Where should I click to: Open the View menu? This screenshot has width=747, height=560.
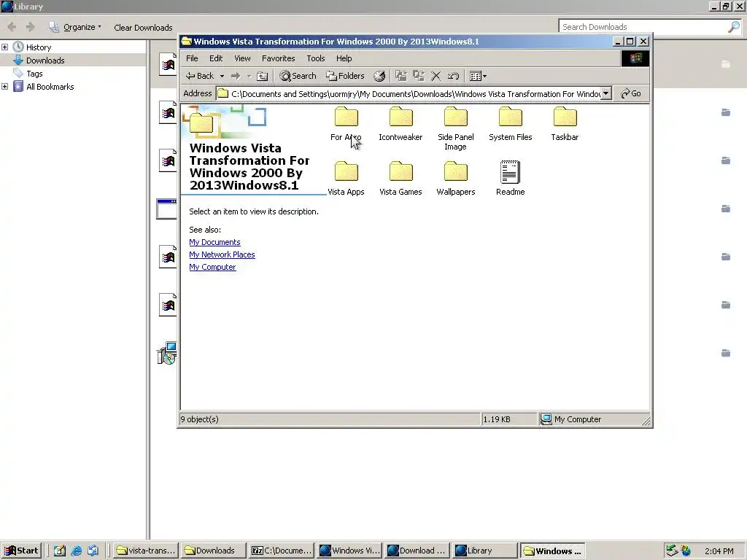click(x=242, y=58)
